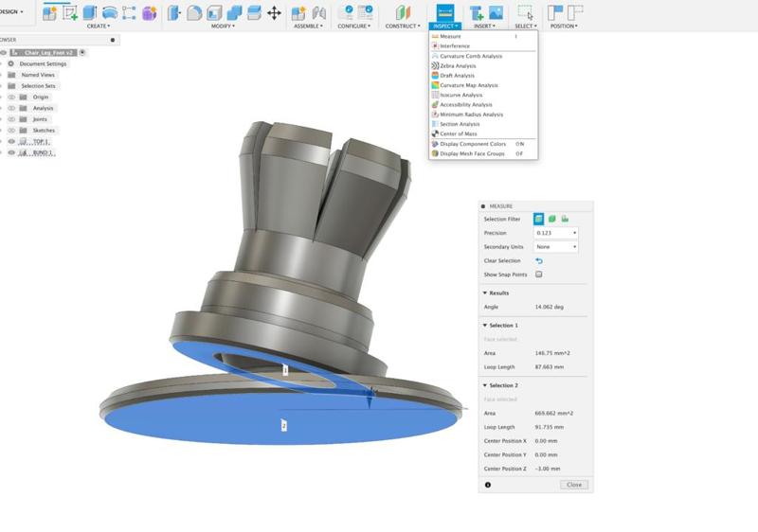Click the Insert Canvas image icon
This screenshot has width=758, height=532.
point(495,13)
